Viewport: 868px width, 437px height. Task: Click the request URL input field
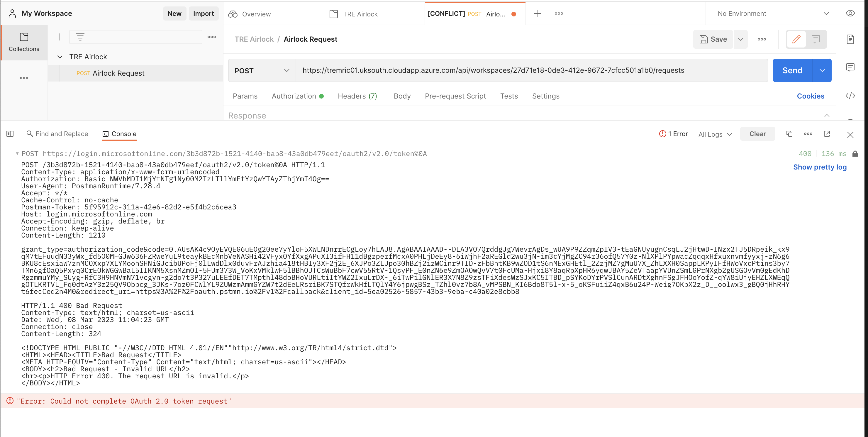[x=533, y=70]
